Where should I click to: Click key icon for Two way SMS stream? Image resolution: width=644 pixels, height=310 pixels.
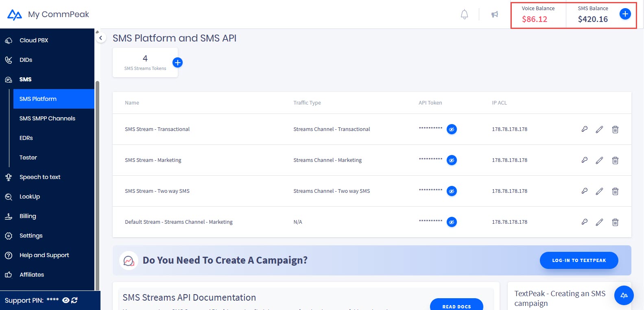click(585, 191)
